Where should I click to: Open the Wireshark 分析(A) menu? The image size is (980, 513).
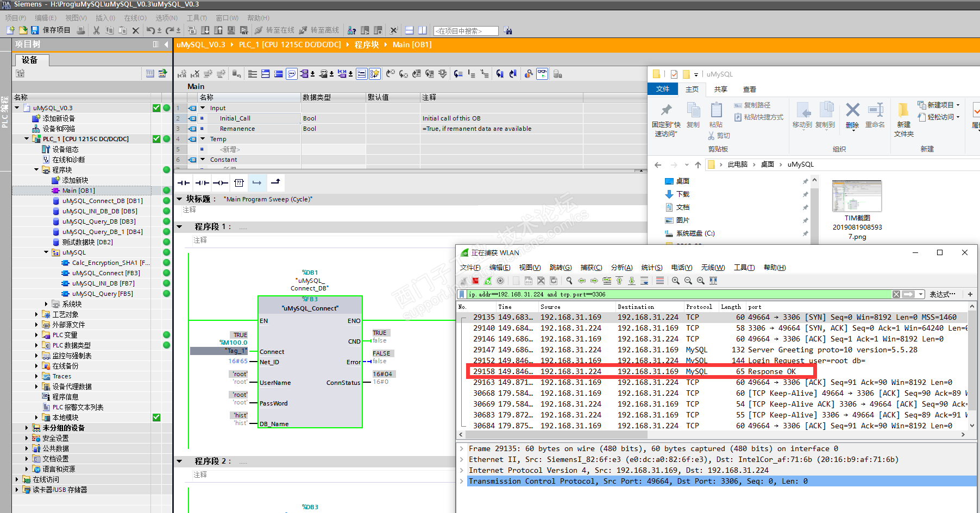621,268
